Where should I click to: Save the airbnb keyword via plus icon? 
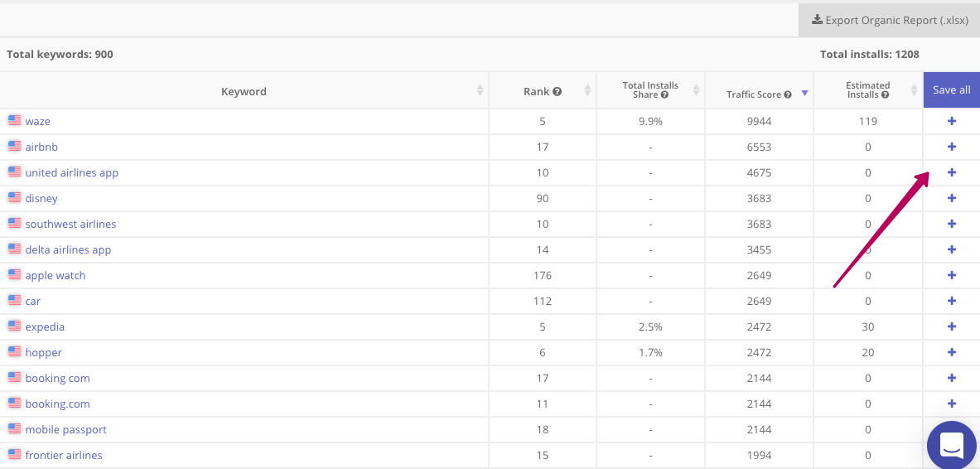[x=951, y=147]
